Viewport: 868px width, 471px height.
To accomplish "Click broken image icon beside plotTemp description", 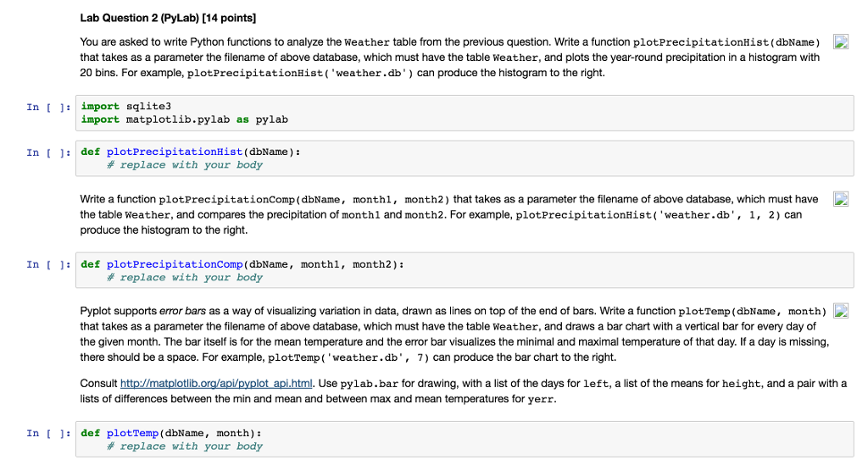I will pyautogui.click(x=840, y=311).
